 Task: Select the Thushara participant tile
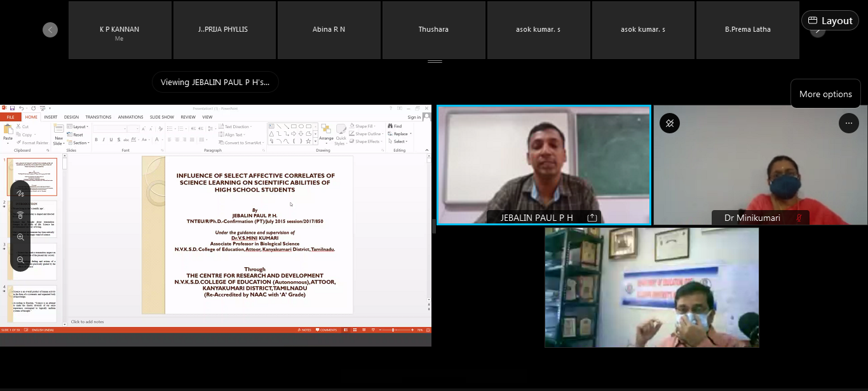point(433,30)
